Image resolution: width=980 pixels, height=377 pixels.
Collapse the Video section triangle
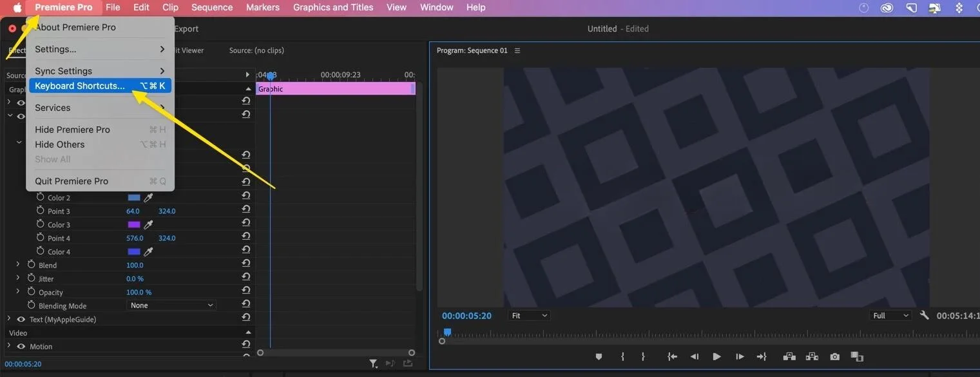248,333
